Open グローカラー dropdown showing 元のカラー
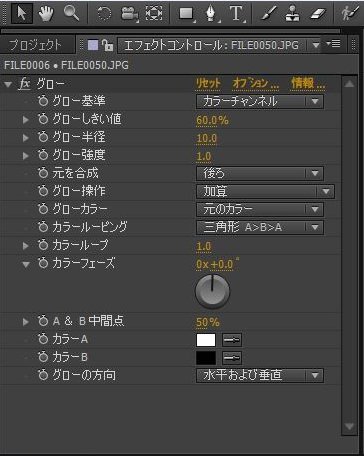Viewport: 364px width, 456px height. (260, 209)
